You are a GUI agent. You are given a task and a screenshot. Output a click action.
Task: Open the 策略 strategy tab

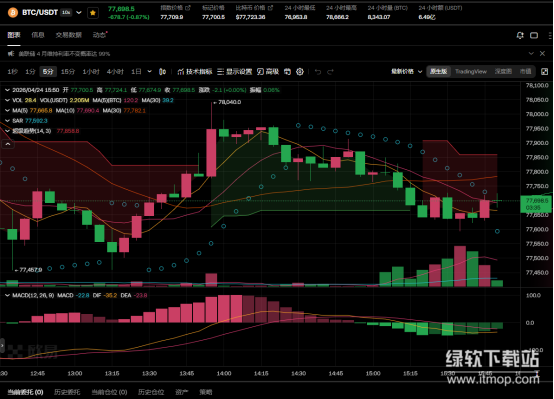(x=206, y=392)
